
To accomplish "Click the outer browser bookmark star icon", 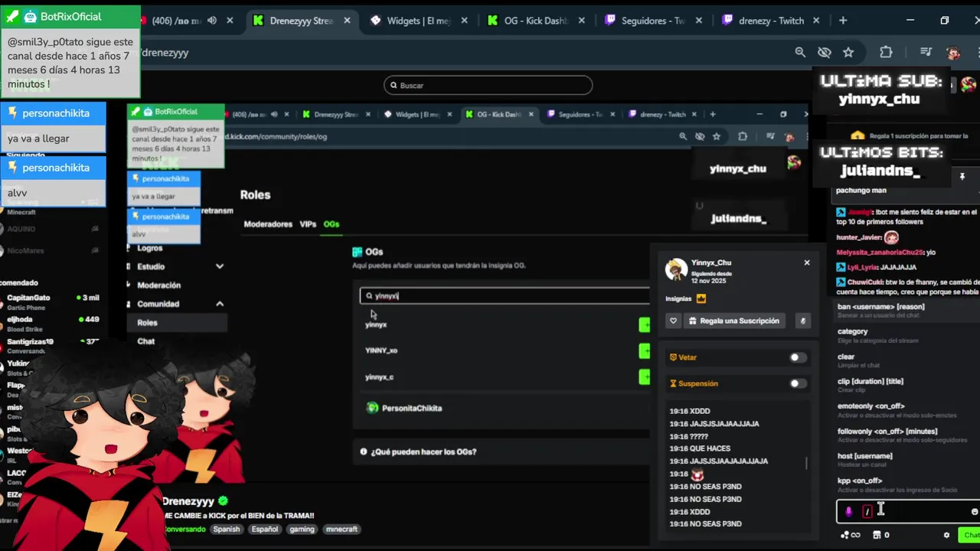I will point(848,52).
